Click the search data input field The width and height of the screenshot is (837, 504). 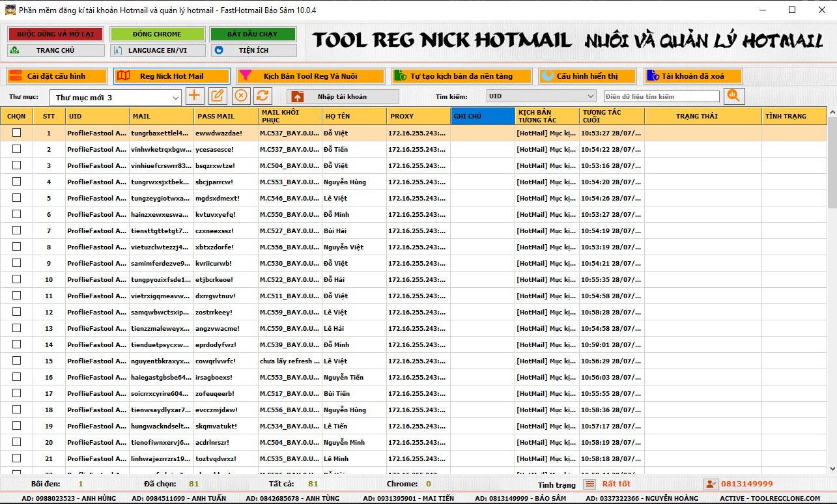pyautogui.click(x=661, y=96)
